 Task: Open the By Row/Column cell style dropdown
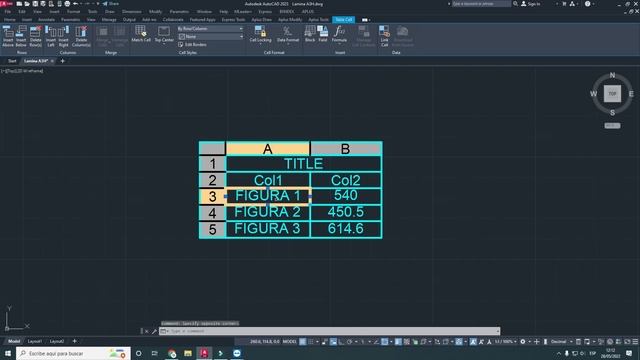(210, 29)
